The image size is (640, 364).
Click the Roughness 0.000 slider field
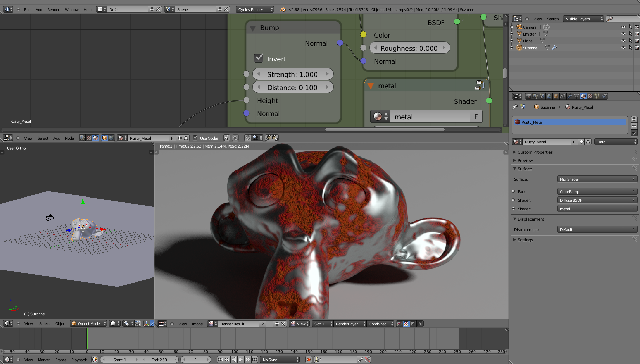(409, 48)
